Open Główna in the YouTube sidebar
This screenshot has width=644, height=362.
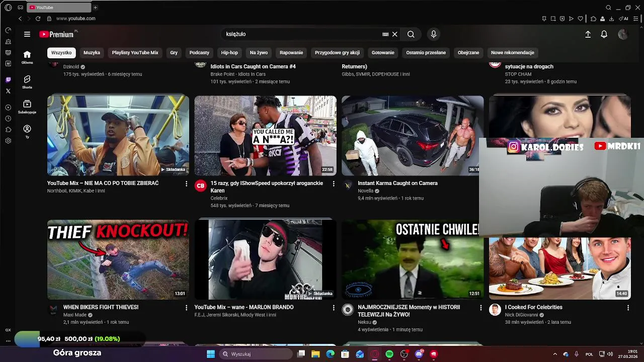(27, 57)
